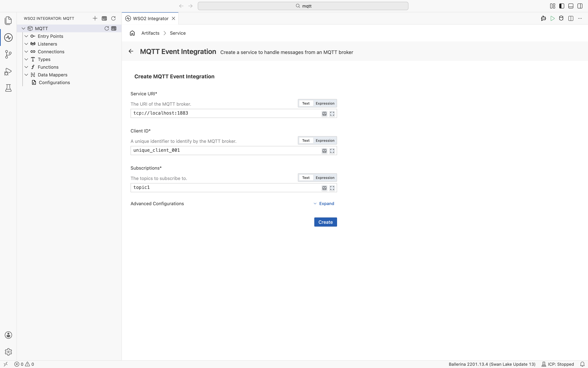588x368 pixels.
Task: Close the WSO2 Integrator tab
Action: click(x=173, y=19)
